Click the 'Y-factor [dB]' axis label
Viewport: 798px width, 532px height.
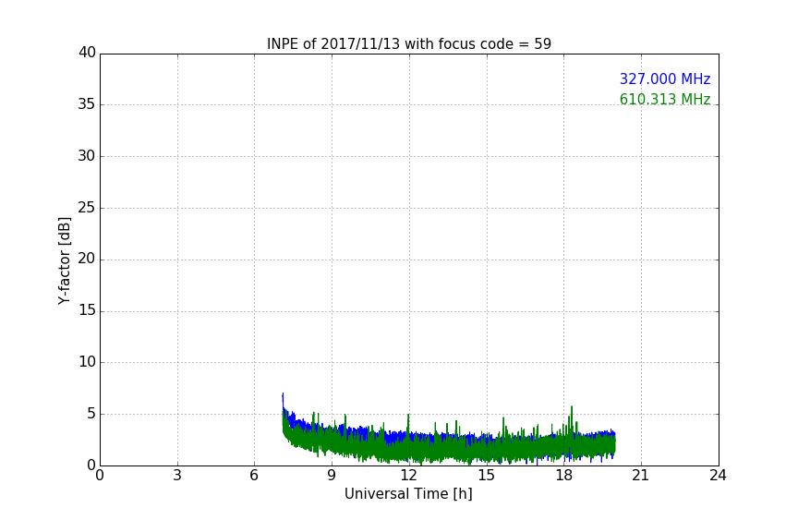click(x=64, y=260)
